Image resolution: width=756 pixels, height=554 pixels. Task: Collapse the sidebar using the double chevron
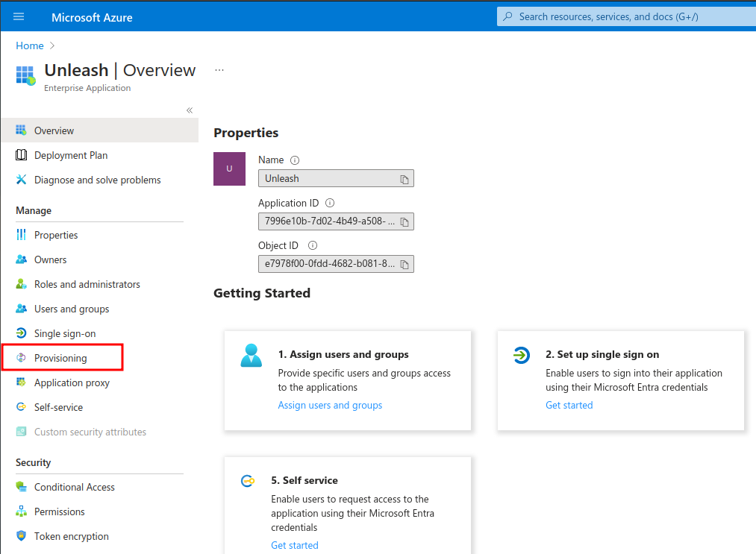coord(189,109)
